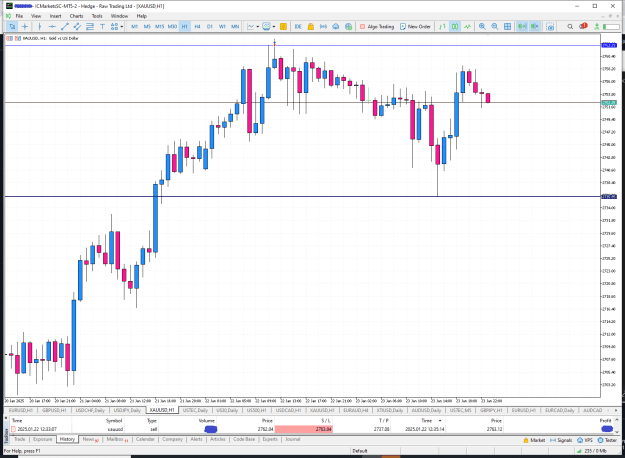Switch timeframe to M15
625x458 pixels.
[x=159, y=27]
